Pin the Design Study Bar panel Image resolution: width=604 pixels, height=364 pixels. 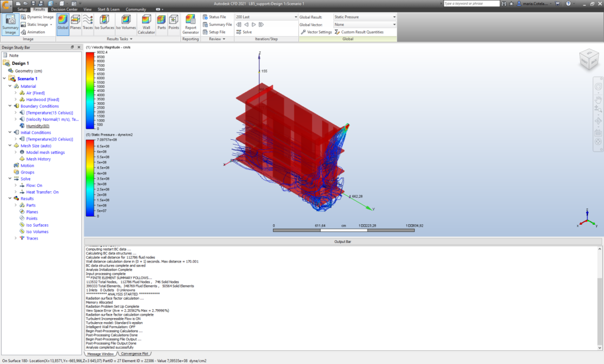click(x=72, y=47)
